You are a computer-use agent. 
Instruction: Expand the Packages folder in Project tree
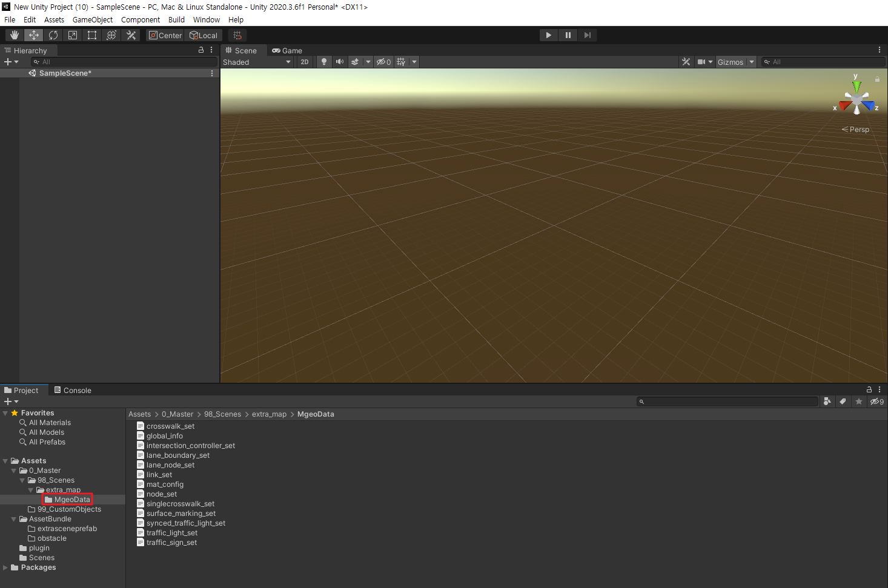5,567
